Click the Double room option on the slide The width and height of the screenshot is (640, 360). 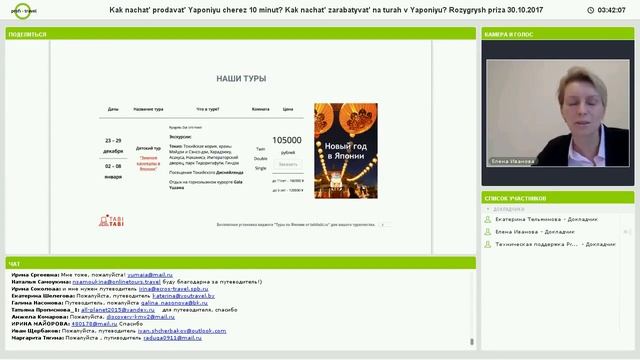pos(260,158)
